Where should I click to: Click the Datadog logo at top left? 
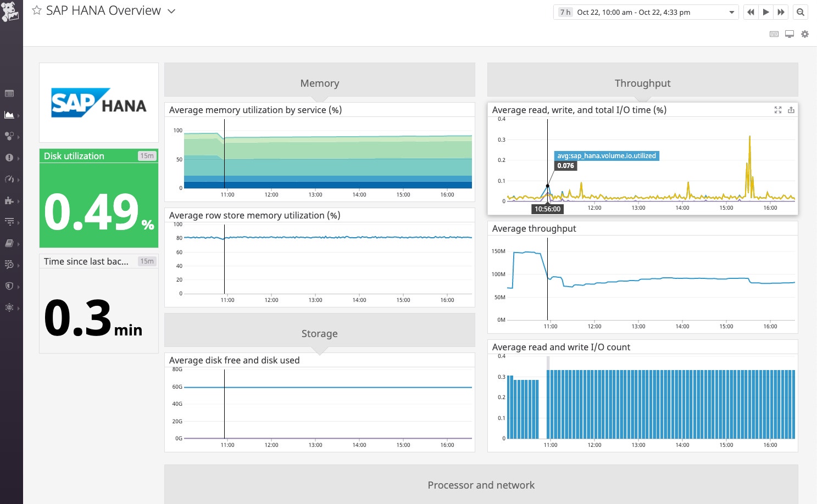coord(10,11)
